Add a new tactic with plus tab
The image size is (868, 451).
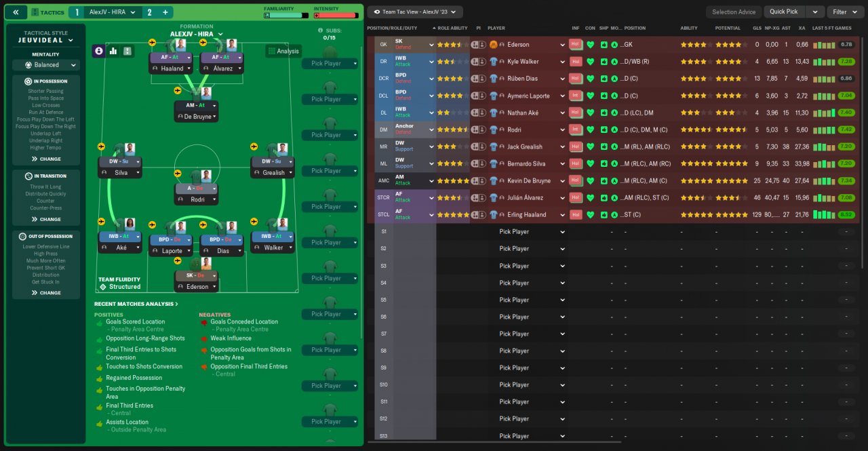pos(165,12)
